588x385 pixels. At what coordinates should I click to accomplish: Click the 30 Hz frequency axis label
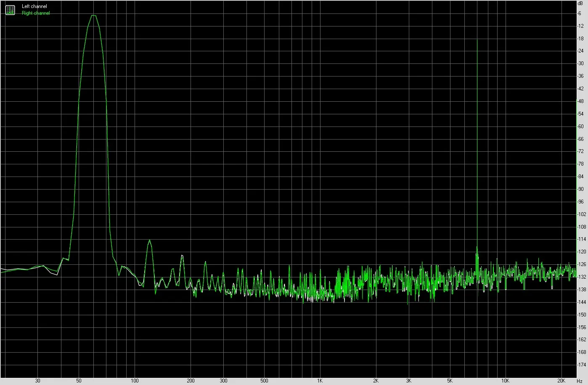tap(38, 381)
